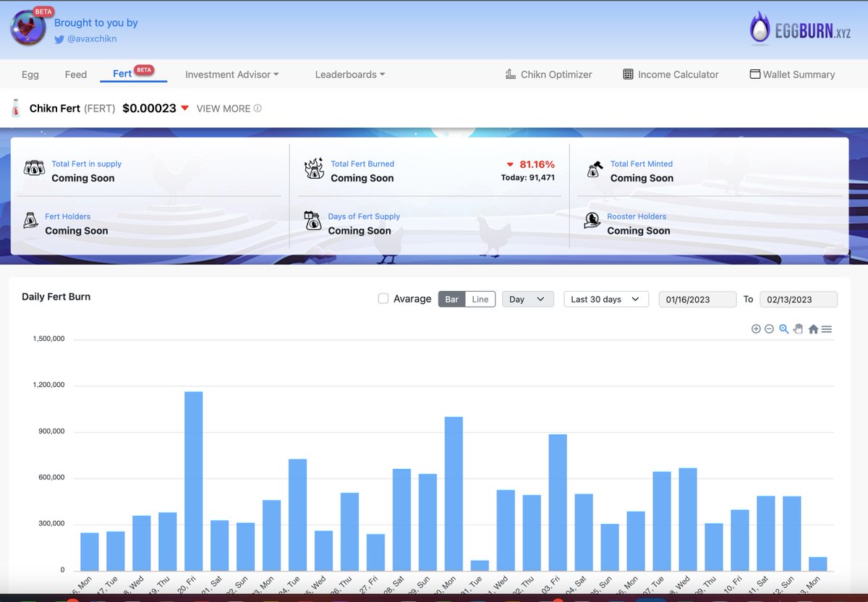Zoom out on the chart with minus icon
Screen dimensions: 868x602
click(769, 329)
